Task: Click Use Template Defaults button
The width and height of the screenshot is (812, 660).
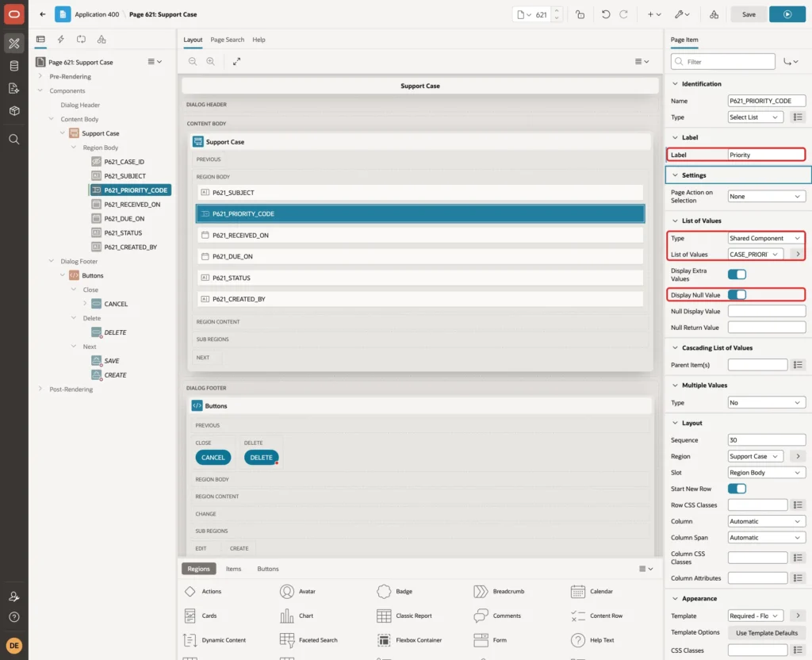Action: [x=767, y=632]
